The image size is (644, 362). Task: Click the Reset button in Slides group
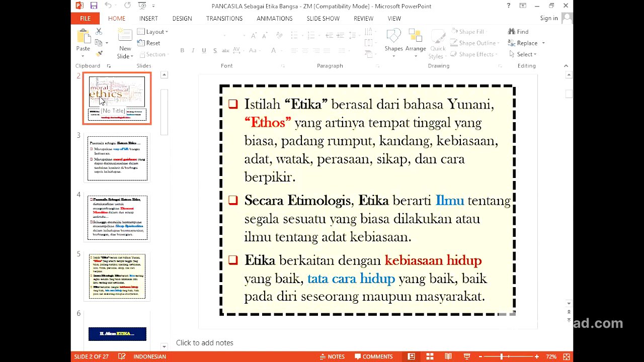tap(149, 43)
